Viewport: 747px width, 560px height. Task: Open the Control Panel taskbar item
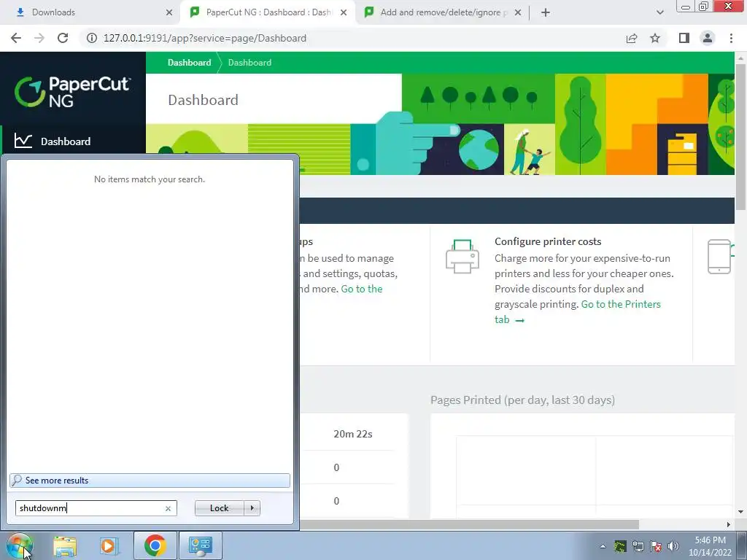pyautogui.click(x=200, y=545)
